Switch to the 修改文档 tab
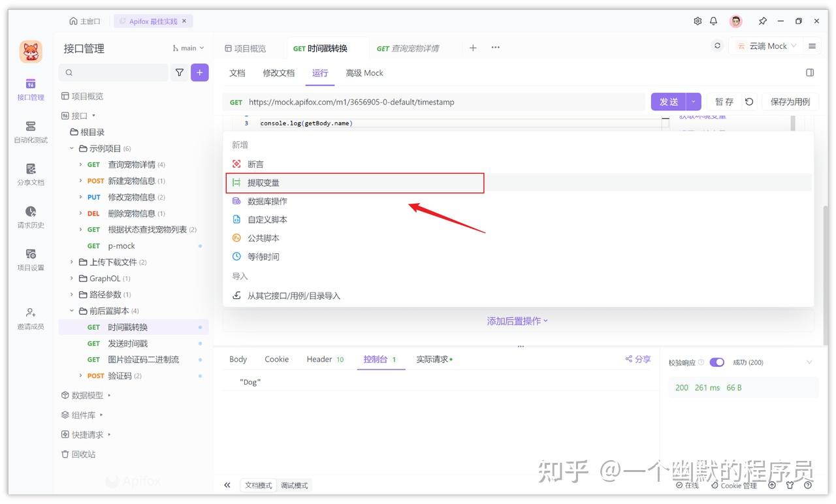 click(279, 73)
